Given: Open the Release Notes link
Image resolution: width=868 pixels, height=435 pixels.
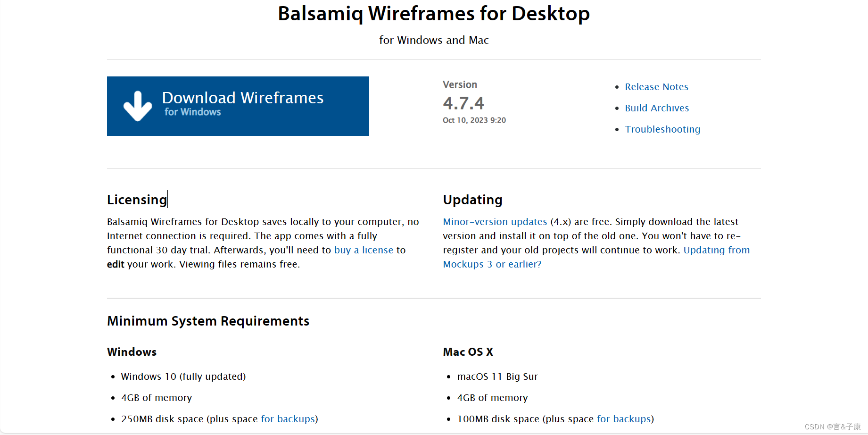Looking at the screenshot, I should 656,87.
